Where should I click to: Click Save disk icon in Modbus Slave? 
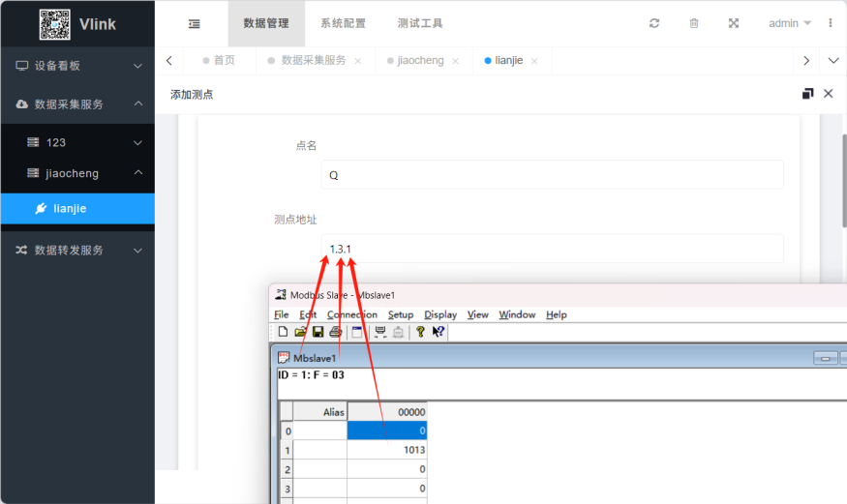coord(318,332)
